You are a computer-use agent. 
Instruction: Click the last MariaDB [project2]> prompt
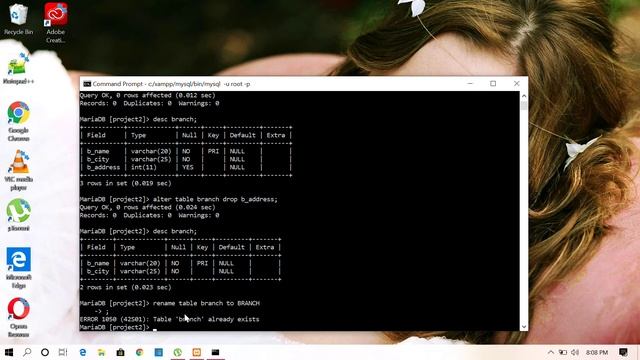(x=115, y=327)
